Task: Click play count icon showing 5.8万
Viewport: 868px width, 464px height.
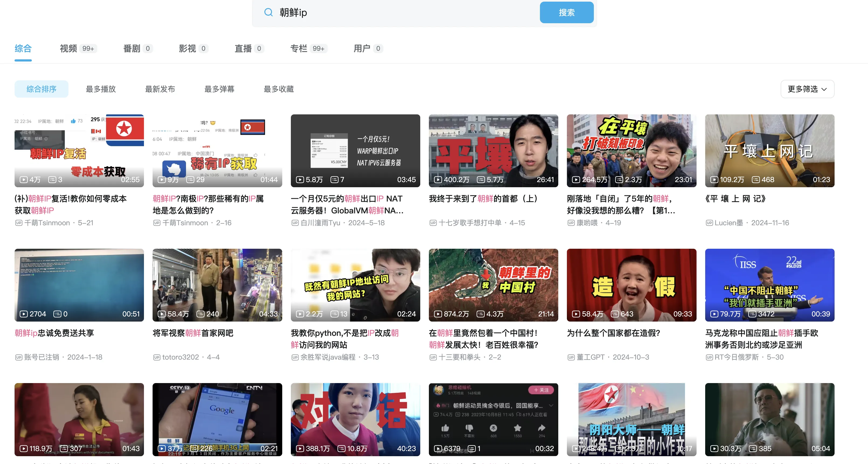Action: [x=299, y=180]
